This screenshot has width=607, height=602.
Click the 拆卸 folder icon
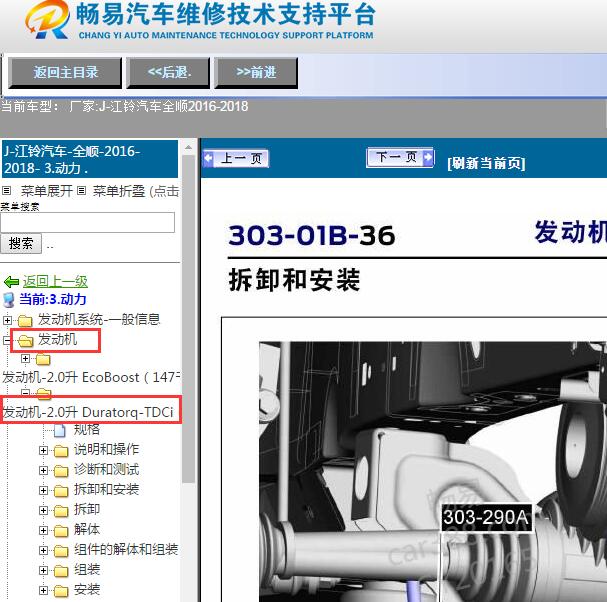[x=61, y=511]
